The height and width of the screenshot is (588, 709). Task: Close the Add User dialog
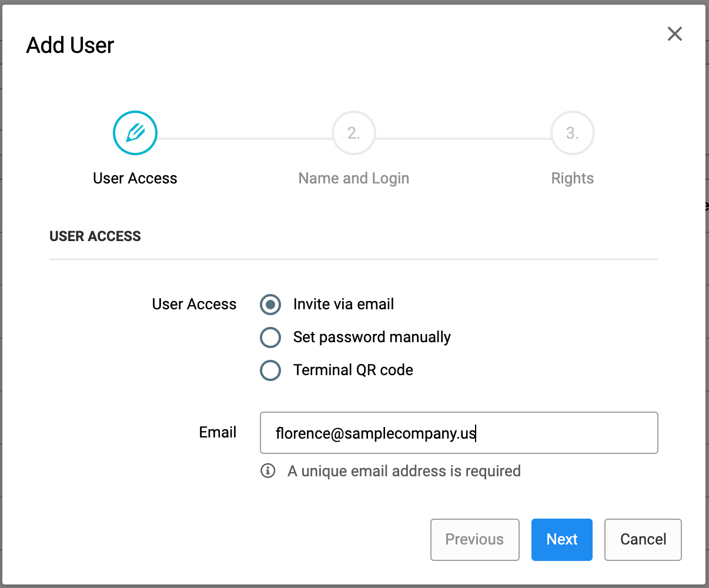[x=675, y=34]
